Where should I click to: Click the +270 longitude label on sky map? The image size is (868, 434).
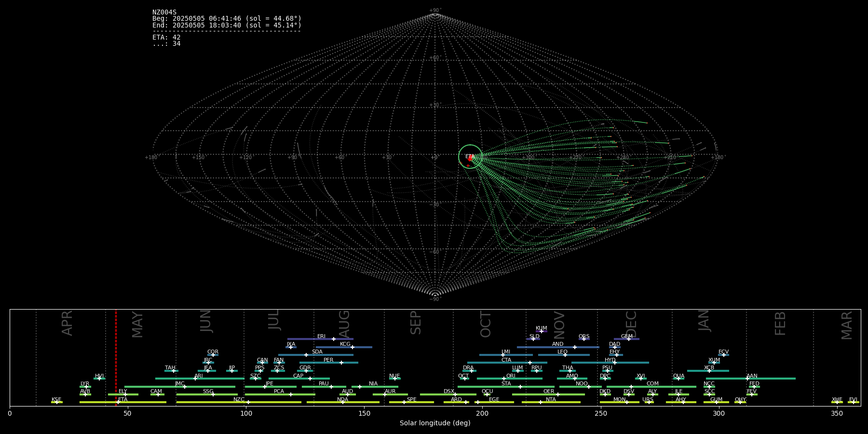[x=575, y=158]
